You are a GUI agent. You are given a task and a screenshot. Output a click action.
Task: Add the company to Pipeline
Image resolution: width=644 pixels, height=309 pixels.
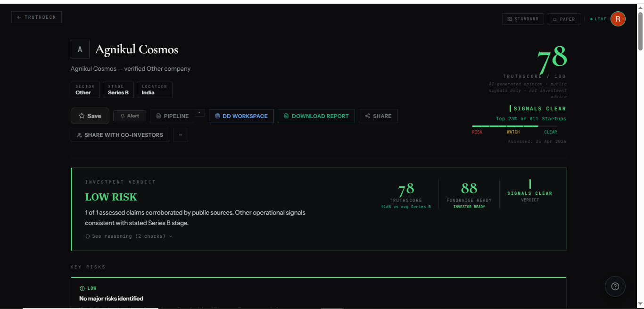pyautogui.click(x=173, y=116)
